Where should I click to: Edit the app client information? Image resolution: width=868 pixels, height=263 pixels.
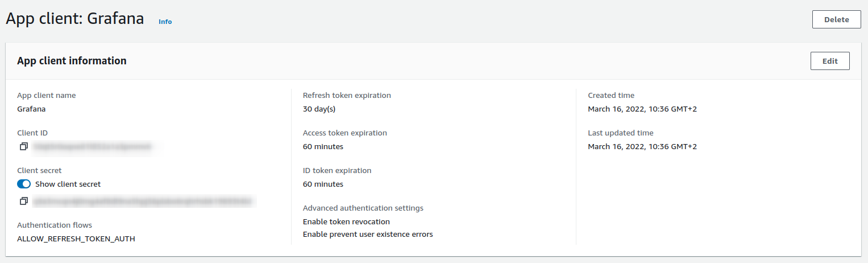pyautogui.click(x=830, y=61)
